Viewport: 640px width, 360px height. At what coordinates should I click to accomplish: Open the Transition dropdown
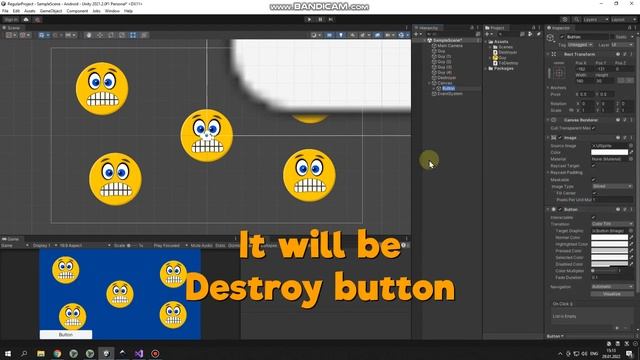pyautogui.click(x=612, y=224)
